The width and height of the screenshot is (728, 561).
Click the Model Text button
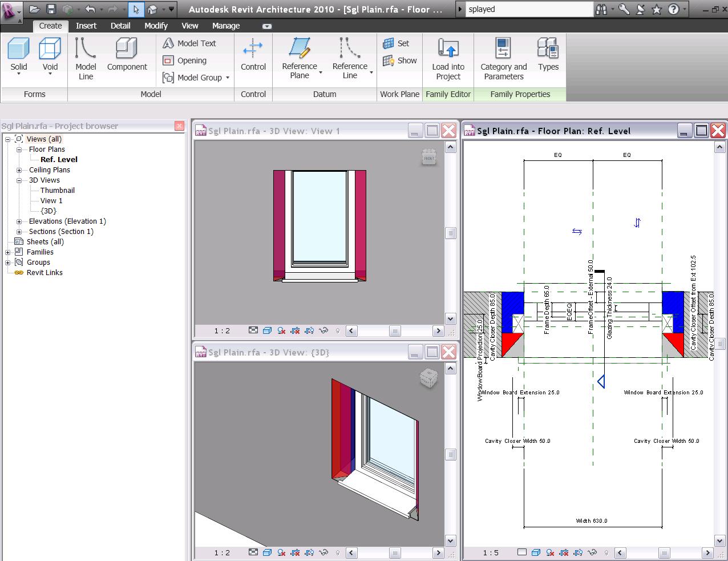(189, 43)
